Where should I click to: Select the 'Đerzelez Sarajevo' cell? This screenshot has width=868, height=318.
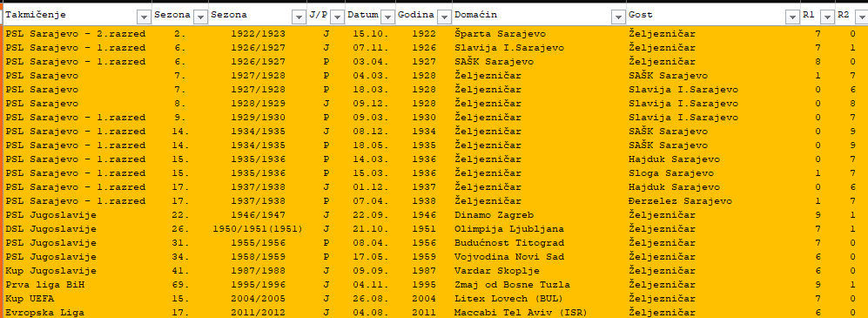(x=714, y=201)
